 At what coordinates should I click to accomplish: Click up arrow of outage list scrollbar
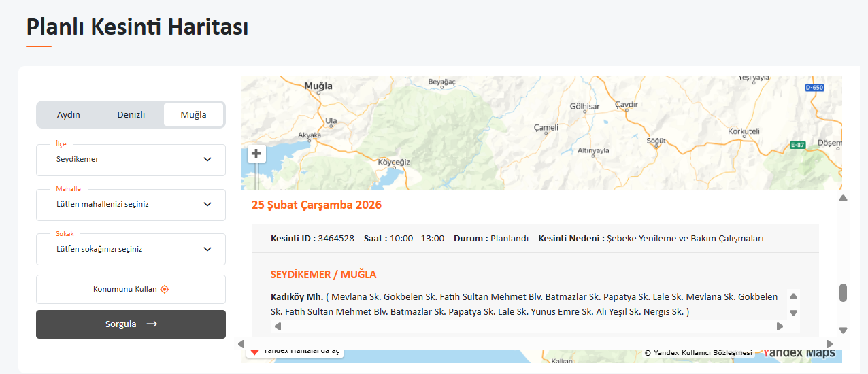pyautogui.click(x=844, y=198)
